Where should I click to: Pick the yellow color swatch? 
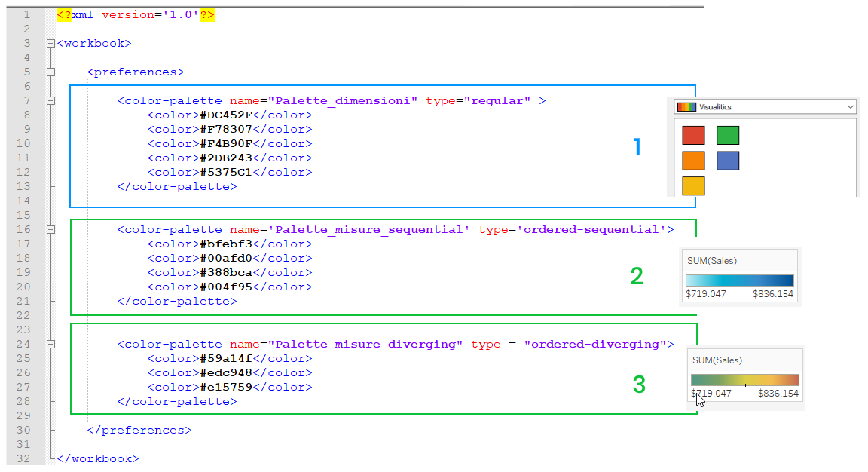pyautogui.click(x=693, y=186)
